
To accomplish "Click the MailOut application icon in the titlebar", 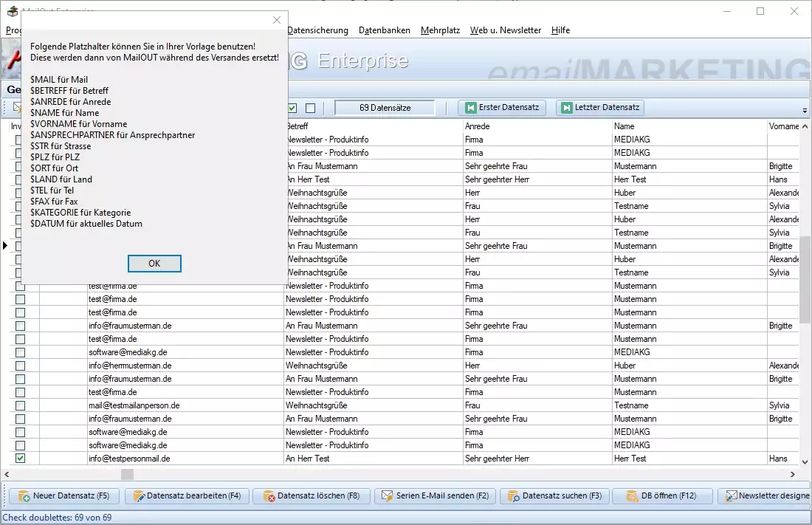I will coord(11,11).
